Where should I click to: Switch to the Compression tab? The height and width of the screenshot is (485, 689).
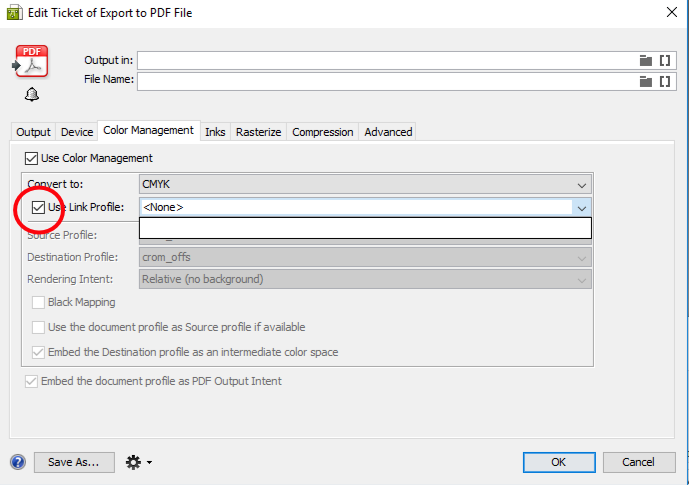click(x=322, y=132)
